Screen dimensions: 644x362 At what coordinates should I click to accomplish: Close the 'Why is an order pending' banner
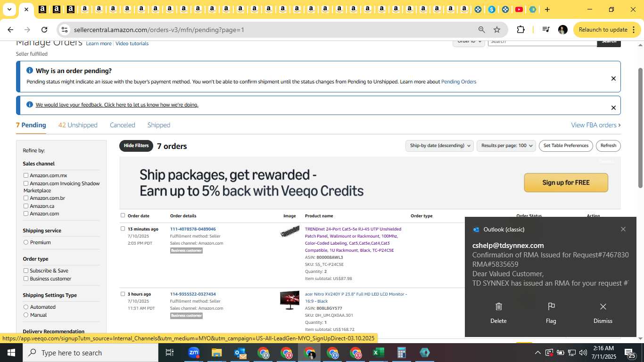613,79
